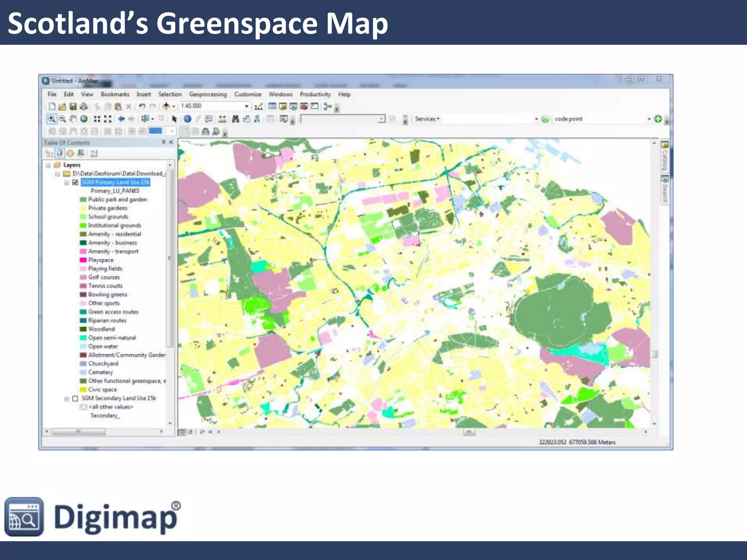
Task: Collapse SGM Primary Land Use 25k legend
Action: coord(67,183)
